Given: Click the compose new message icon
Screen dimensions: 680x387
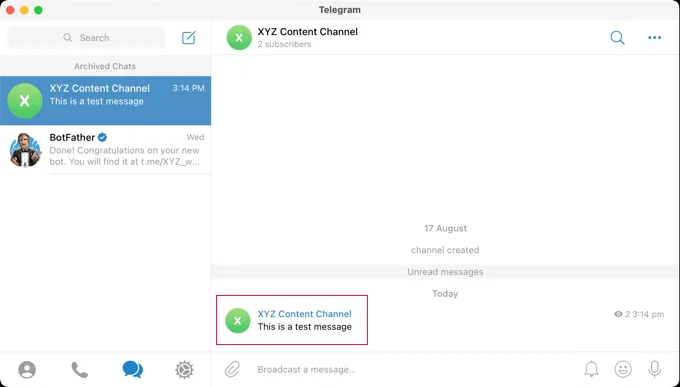Looking at the screenshot, I should coord(189,38).
